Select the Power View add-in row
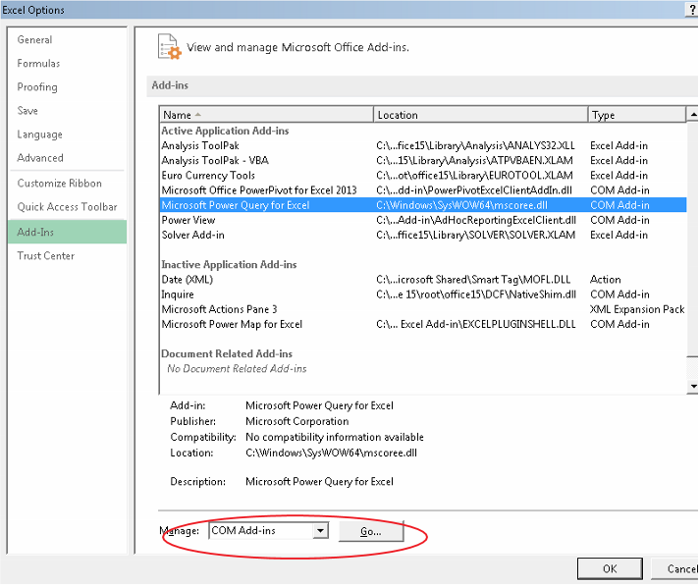700x588 pixels. tap(423, 220)
